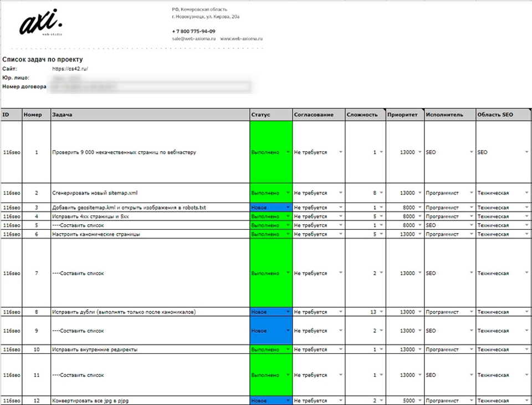532x405 pixels.
Task: Click the axi web-studio logo
Action: (41, 24)
